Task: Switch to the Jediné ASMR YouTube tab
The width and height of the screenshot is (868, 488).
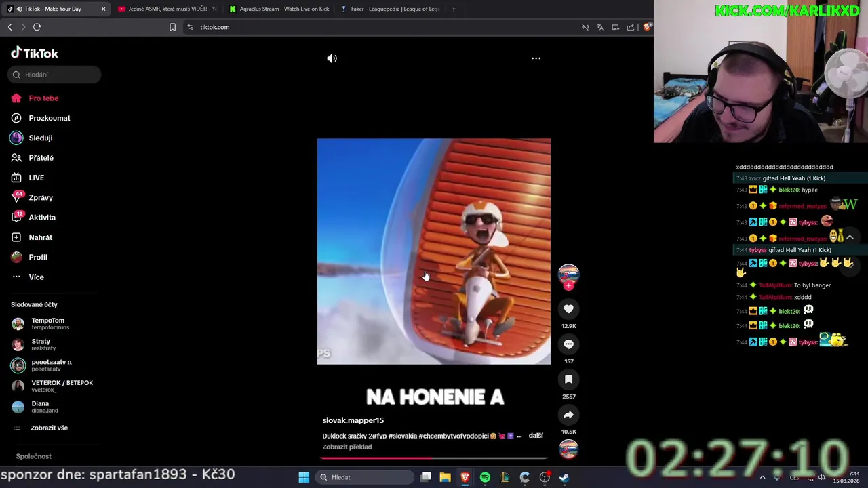Action: [167, 9]
